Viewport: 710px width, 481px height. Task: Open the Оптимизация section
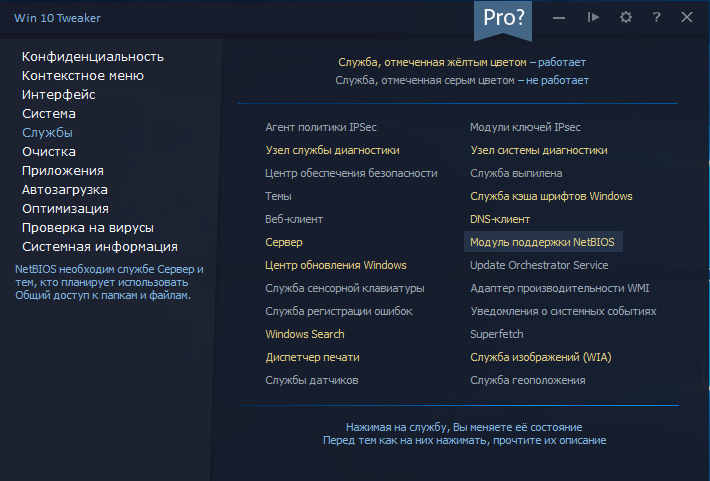[66, 209]
